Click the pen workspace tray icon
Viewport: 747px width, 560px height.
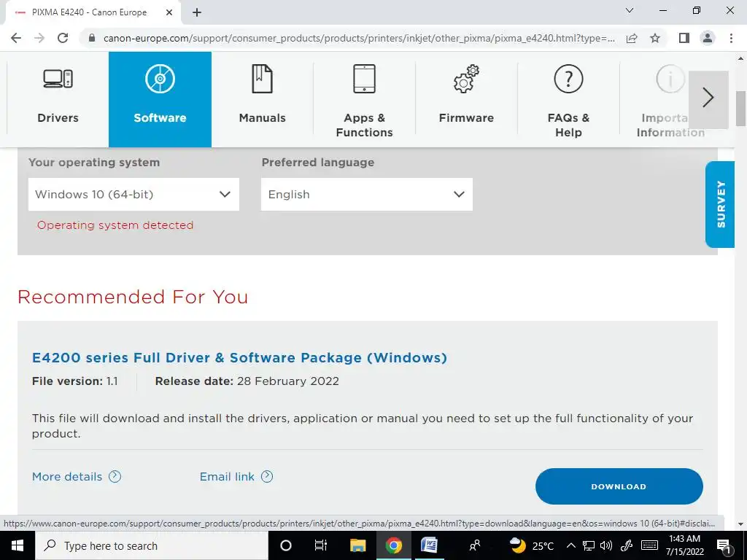[627, 545]
